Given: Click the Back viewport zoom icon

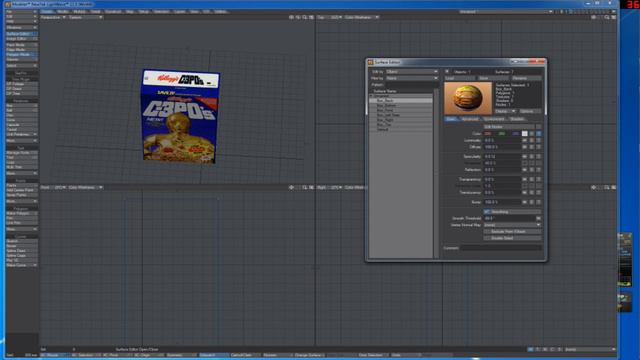Looking at the screenshot, I should (x=305, y=188).
